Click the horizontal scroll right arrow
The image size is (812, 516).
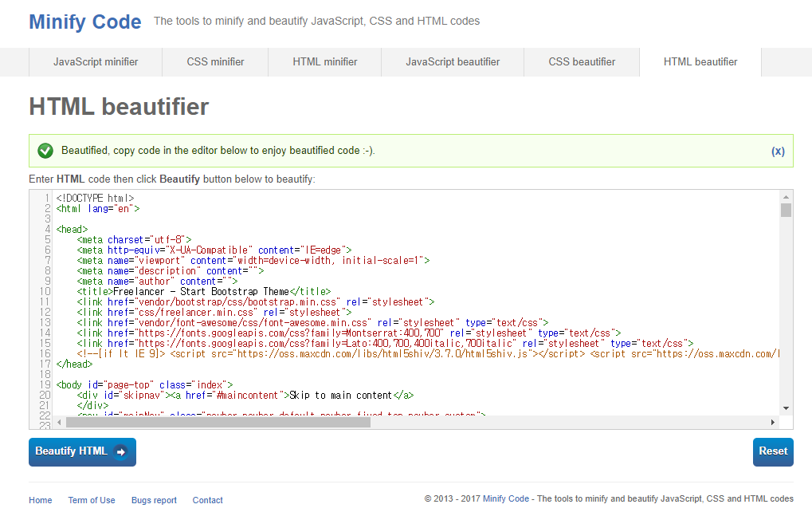[773, 422]
